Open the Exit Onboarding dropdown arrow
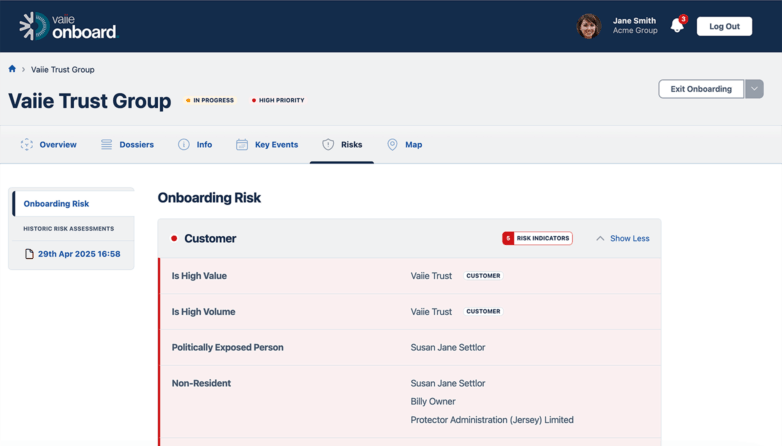Screen dimensions: 782x446 [755, 89]
